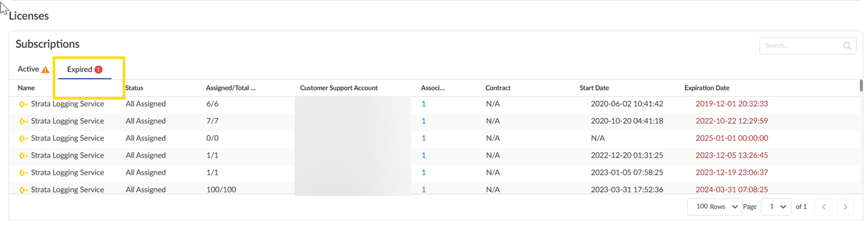Screen dimensions: 868x228
Task: Click the Active tab warning triangle icon
Action: pos(46,70)
